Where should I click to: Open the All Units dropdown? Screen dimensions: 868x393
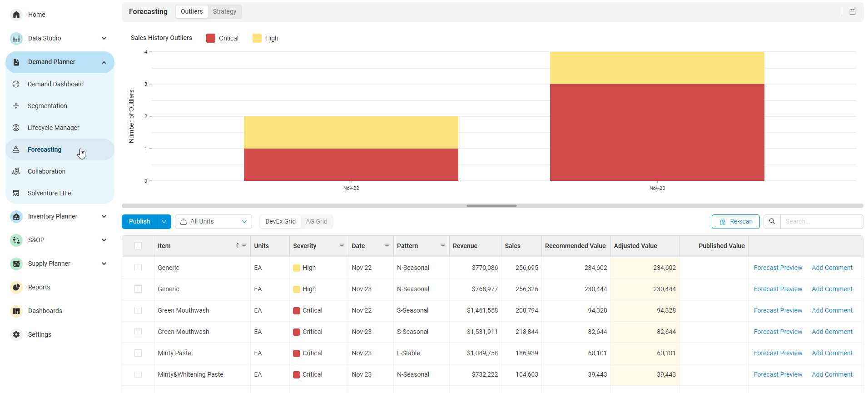(213, 222)
